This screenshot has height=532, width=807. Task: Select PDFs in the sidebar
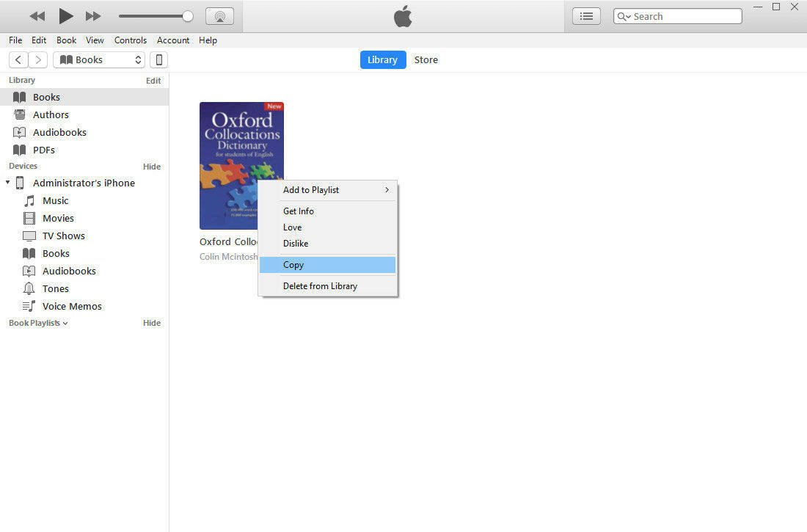(84, 150)
